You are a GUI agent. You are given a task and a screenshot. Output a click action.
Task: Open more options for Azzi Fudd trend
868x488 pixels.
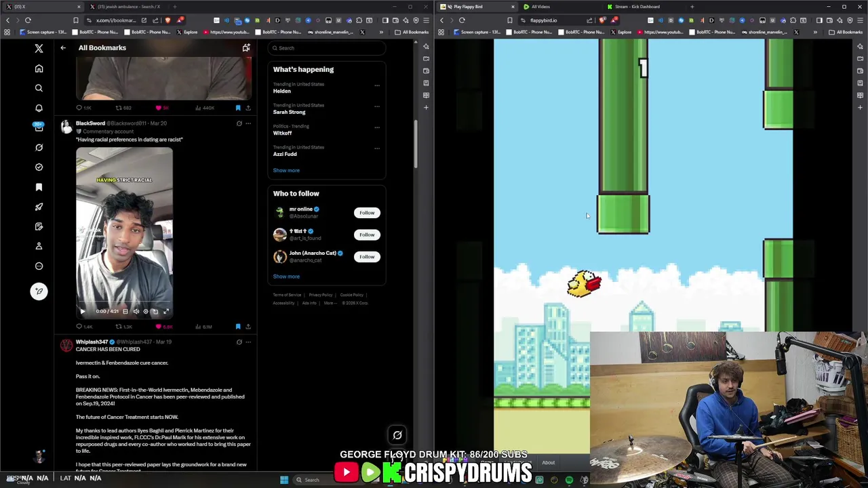(377, 148)
